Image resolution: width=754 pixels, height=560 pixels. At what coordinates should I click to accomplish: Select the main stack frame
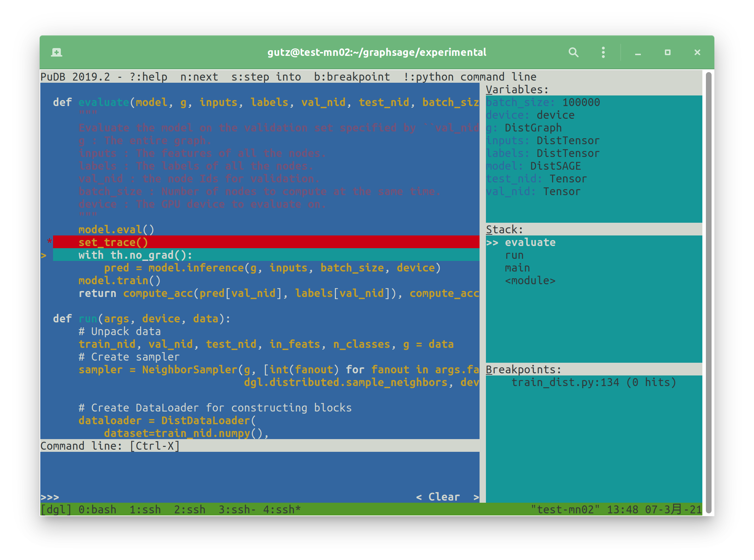[594, 268]
